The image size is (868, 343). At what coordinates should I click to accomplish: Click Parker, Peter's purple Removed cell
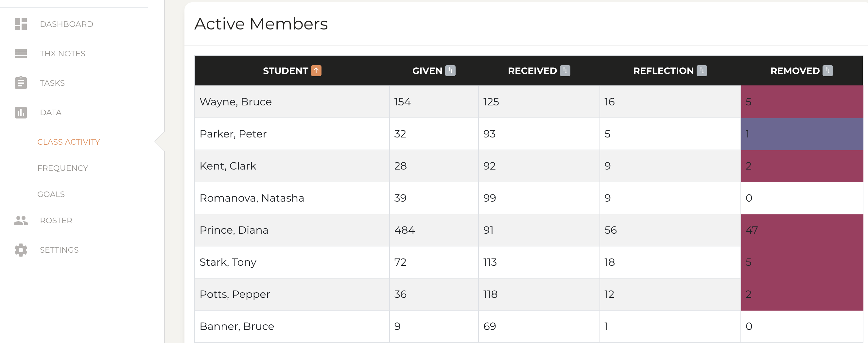(802, 134)
